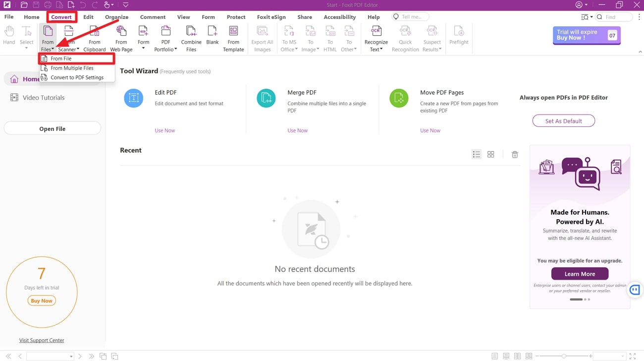Viewport: 644px width, 361px height.
Task: Open the File menu
Action: tap(9, 17)
